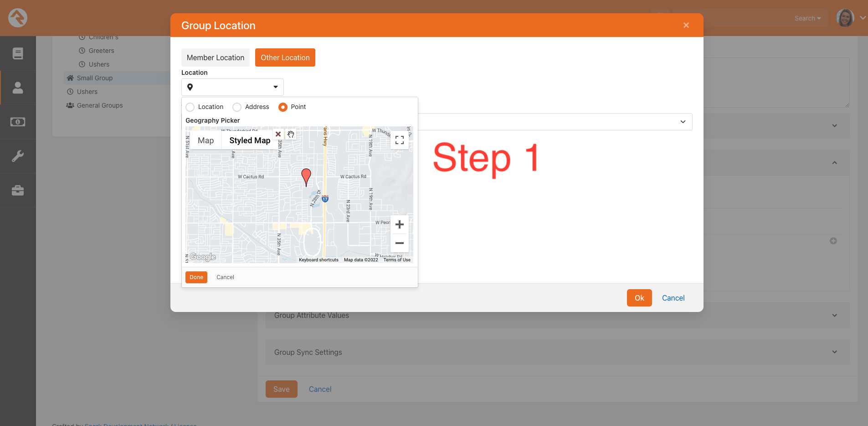Select the map hand pan tool

coord(291,134)
